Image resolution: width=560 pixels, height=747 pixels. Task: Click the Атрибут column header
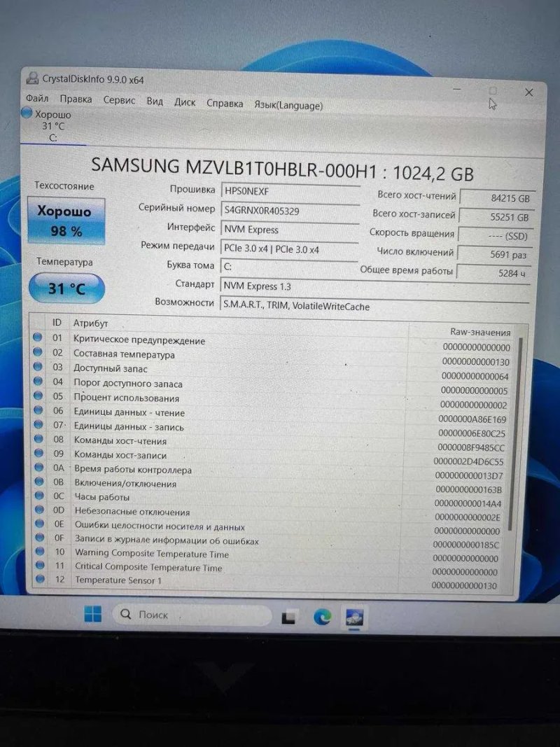tap(90, 323)
